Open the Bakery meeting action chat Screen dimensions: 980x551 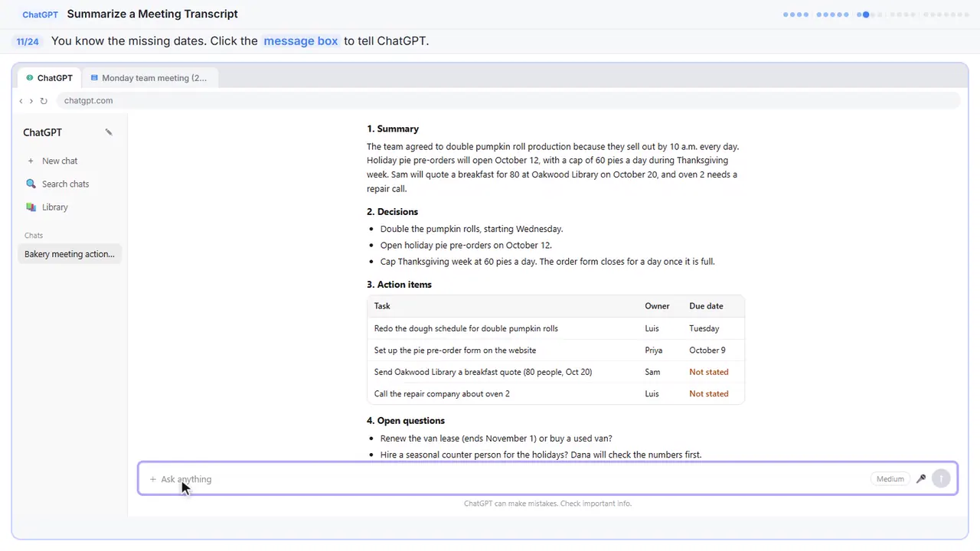[70, 254]
